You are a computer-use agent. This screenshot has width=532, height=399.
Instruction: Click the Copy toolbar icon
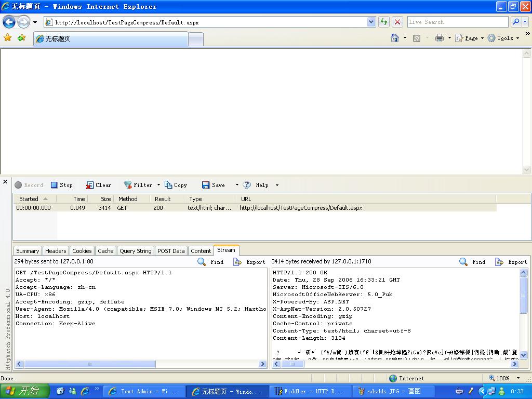tap(176, 185)
